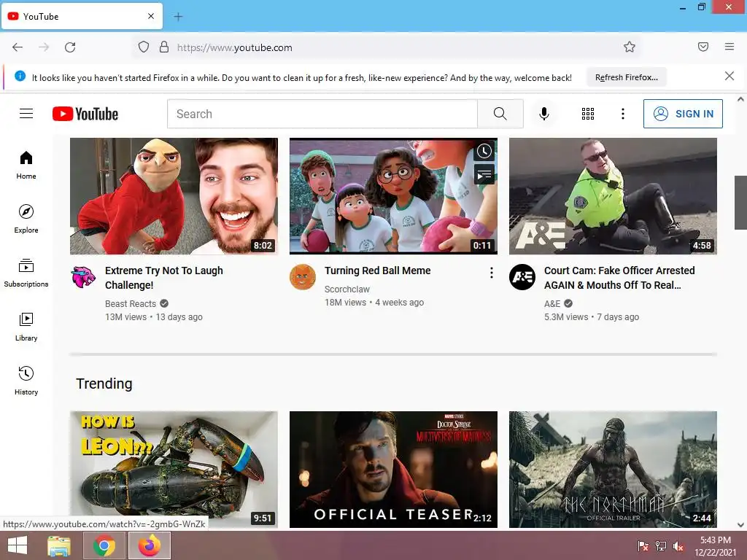Open Extreme Try Not To Laugh Challenge title
747x560 pixels.
click(164, 278)
